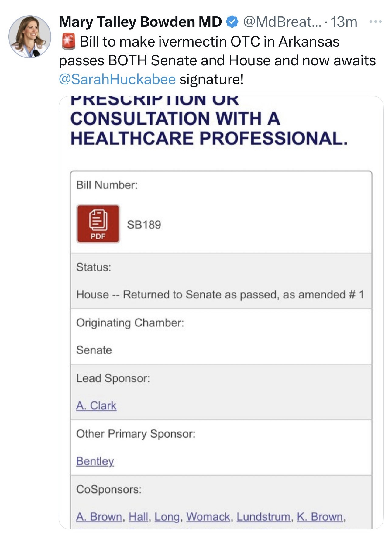Image resolution: width=392 pixels, height=541 pixels.
Task: Click cosponsor K. Brown link
Action: coord(320,517)
